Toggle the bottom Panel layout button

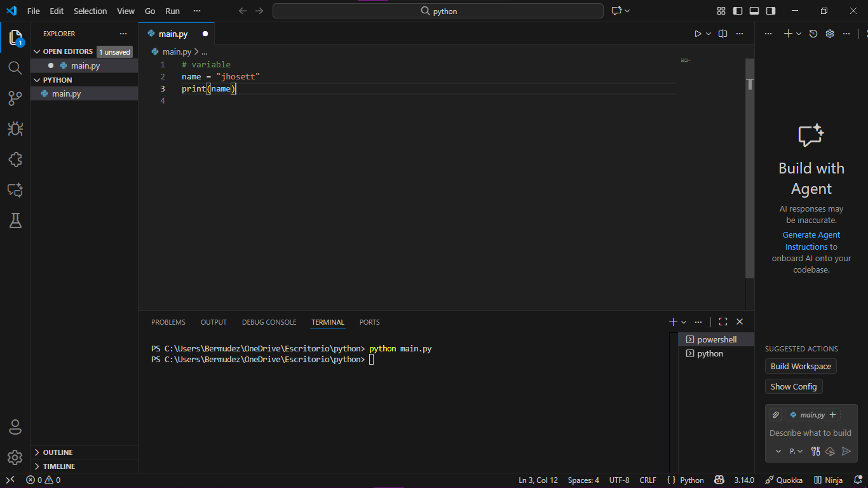pos(754,11)
